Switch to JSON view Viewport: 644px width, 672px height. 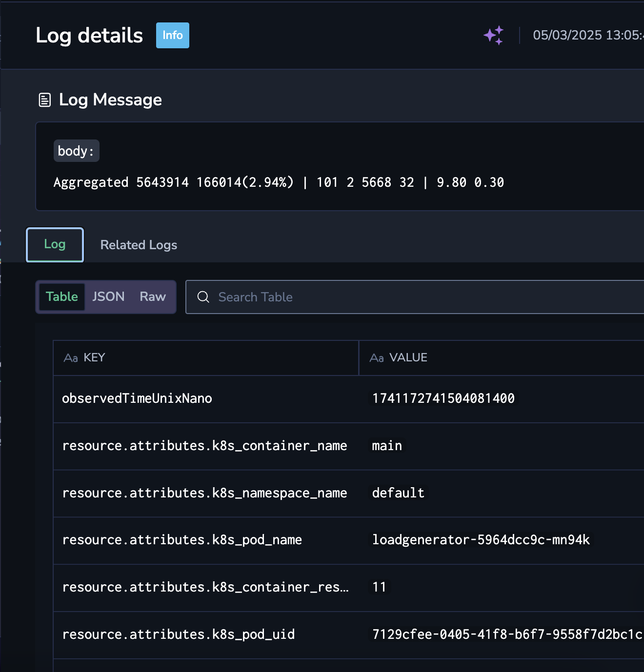pyautogui.click(x=108, y=296)
